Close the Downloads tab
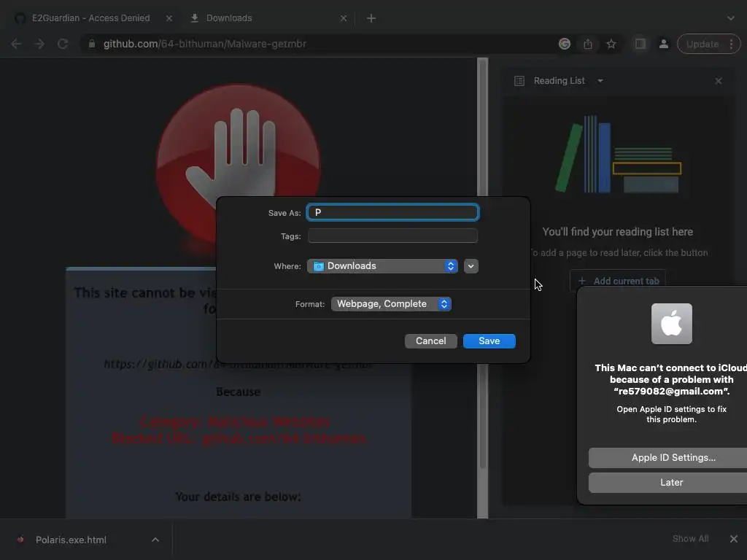The image size is (747, 560). (344, 18)
